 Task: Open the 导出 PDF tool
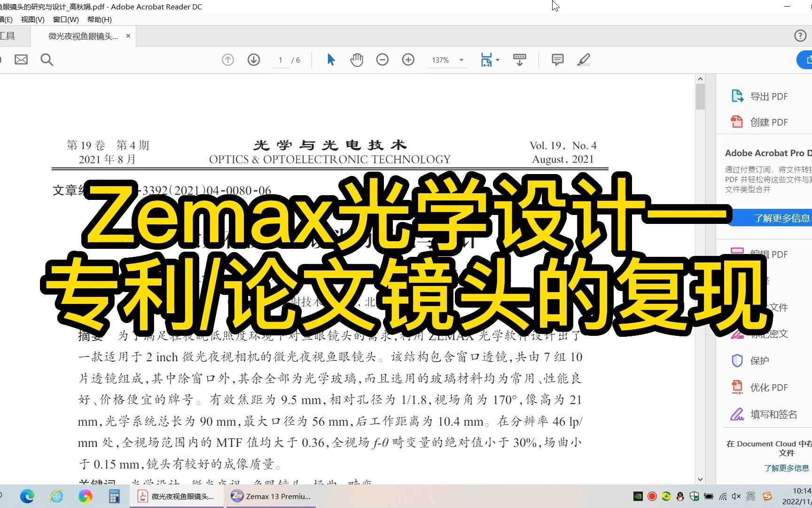(760, 96)
